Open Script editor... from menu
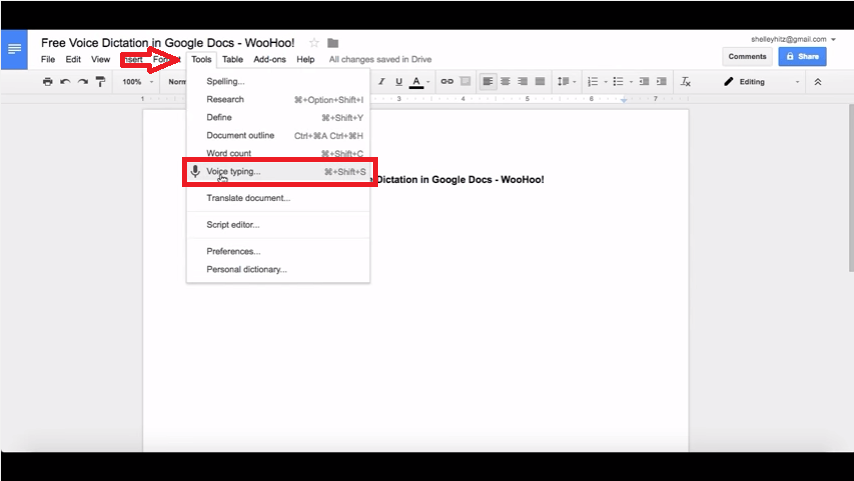The width and height of the screenshot is (854, 481). (x=278, y=225)
